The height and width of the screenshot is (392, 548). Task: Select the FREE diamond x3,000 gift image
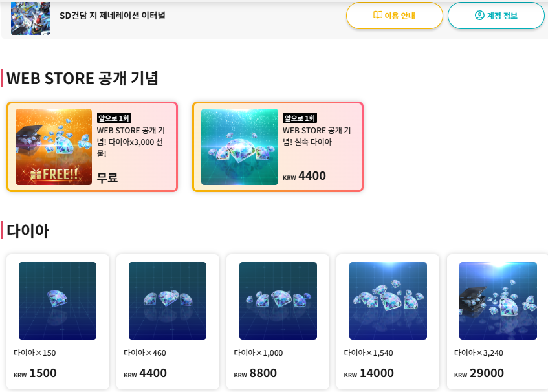coord(54,147)
